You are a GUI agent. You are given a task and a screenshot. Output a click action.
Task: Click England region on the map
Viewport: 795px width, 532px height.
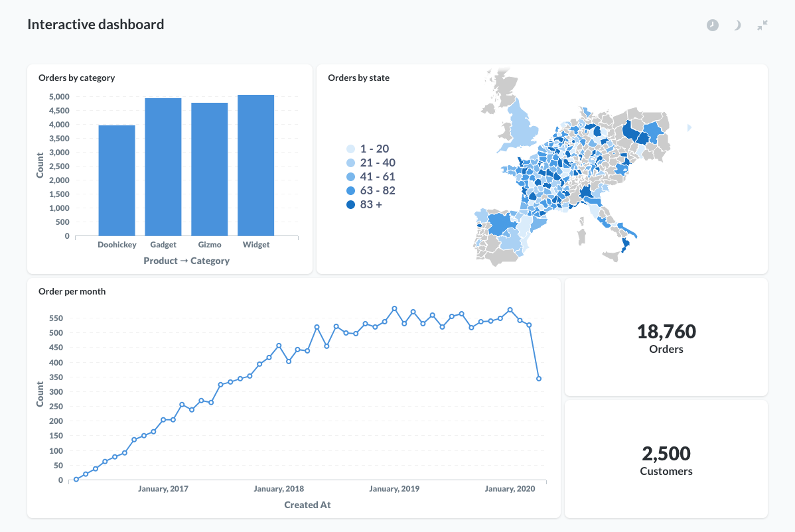520,126
